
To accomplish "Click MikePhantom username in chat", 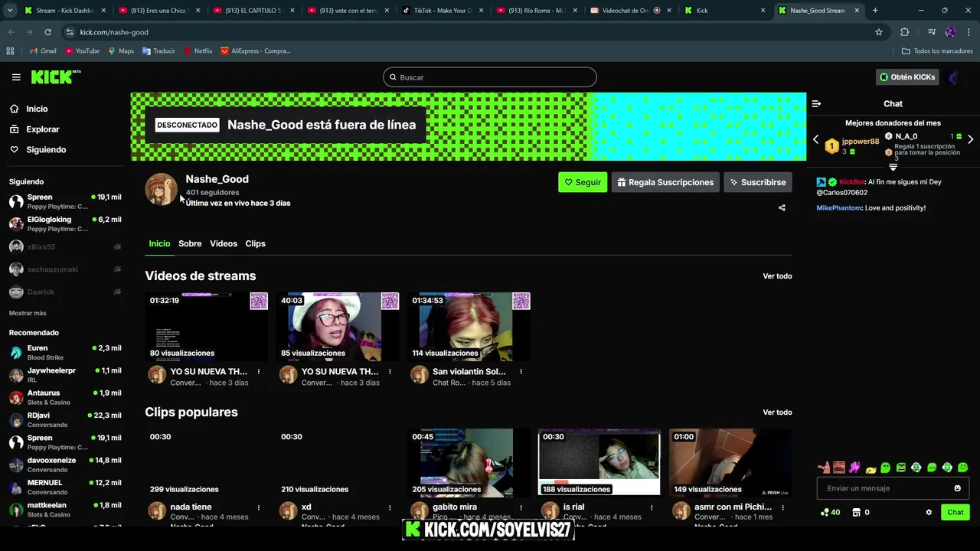I will coord(838,208).
